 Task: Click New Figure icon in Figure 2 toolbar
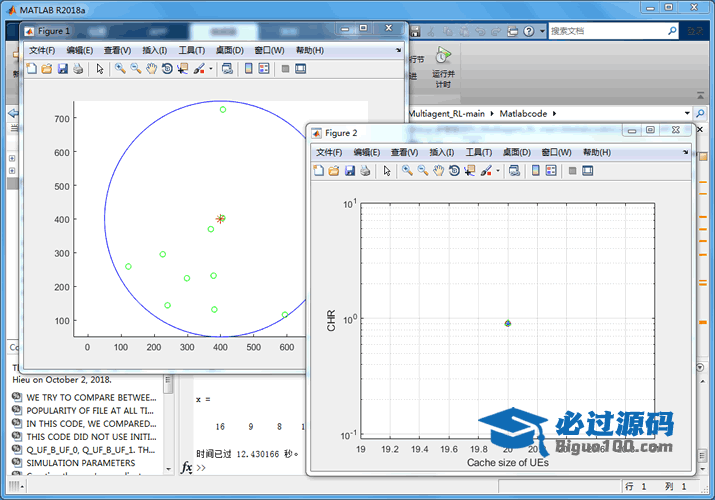(319, 171)
